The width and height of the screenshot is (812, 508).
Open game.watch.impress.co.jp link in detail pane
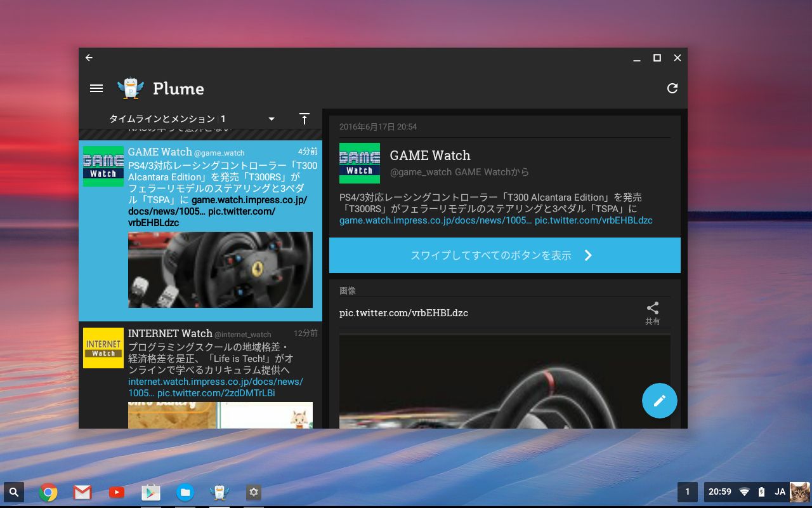click(x=436, y=220)
